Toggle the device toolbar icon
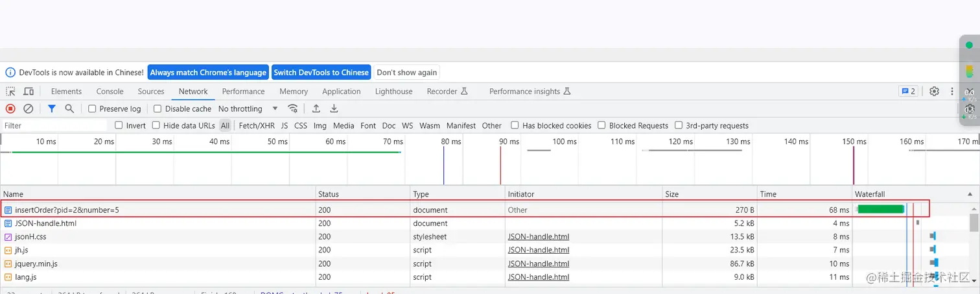 [29, 92]
